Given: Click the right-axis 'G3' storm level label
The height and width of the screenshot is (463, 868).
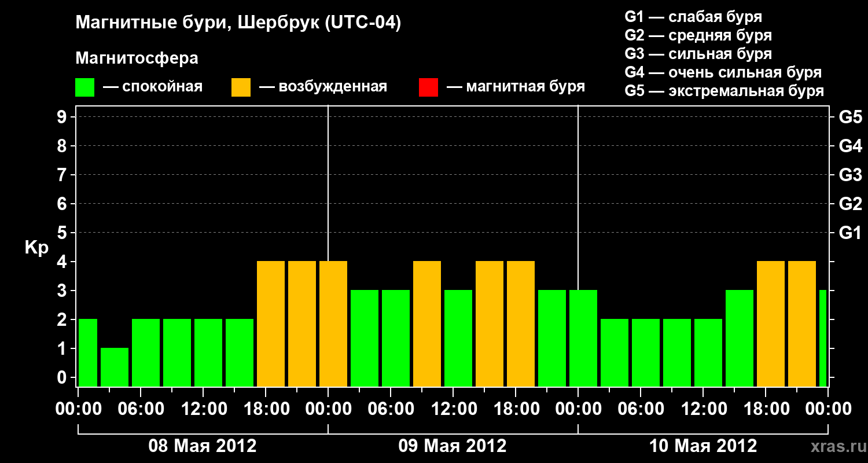Looking at the screenshot, I should [x=850, y=175].
